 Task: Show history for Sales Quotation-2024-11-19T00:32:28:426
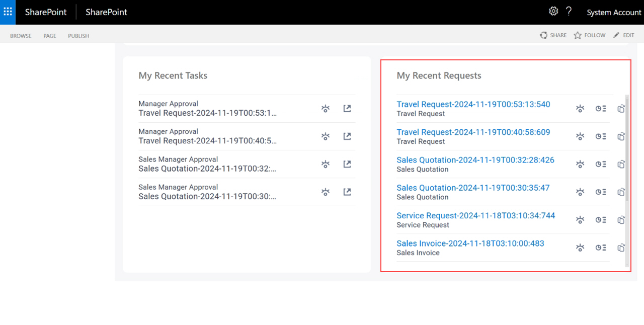point(601,164)
